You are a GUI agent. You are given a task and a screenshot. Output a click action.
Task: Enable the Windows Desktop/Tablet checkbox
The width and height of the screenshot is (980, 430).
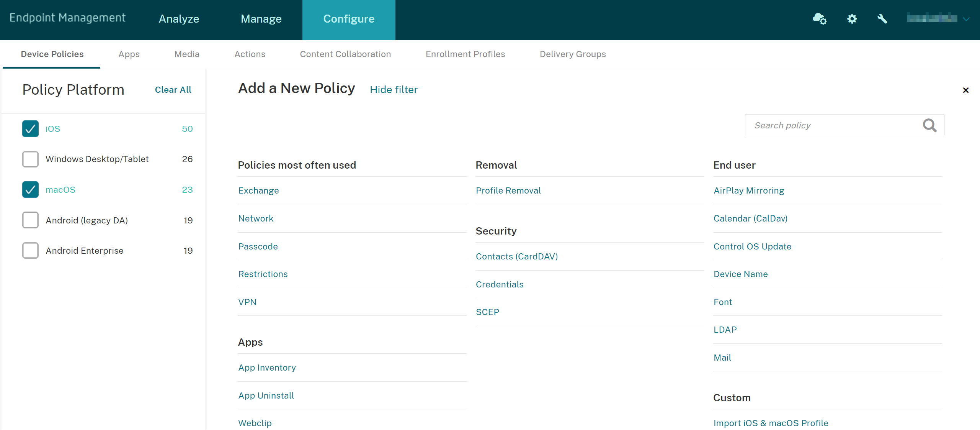[30, 159]
